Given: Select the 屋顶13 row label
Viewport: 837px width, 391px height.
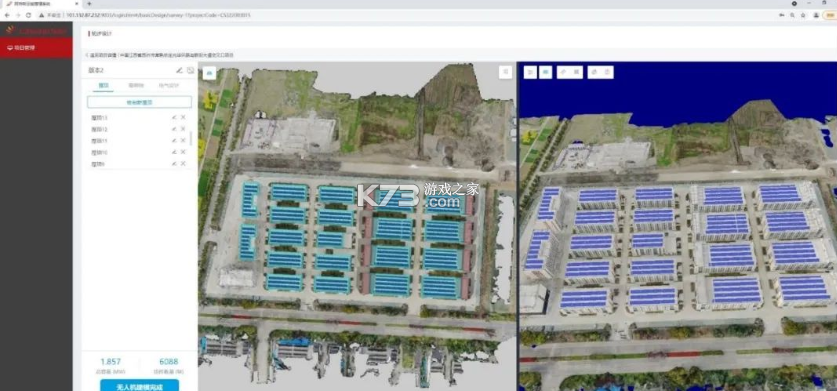Looking at the screenshot, I should [100, 118].
